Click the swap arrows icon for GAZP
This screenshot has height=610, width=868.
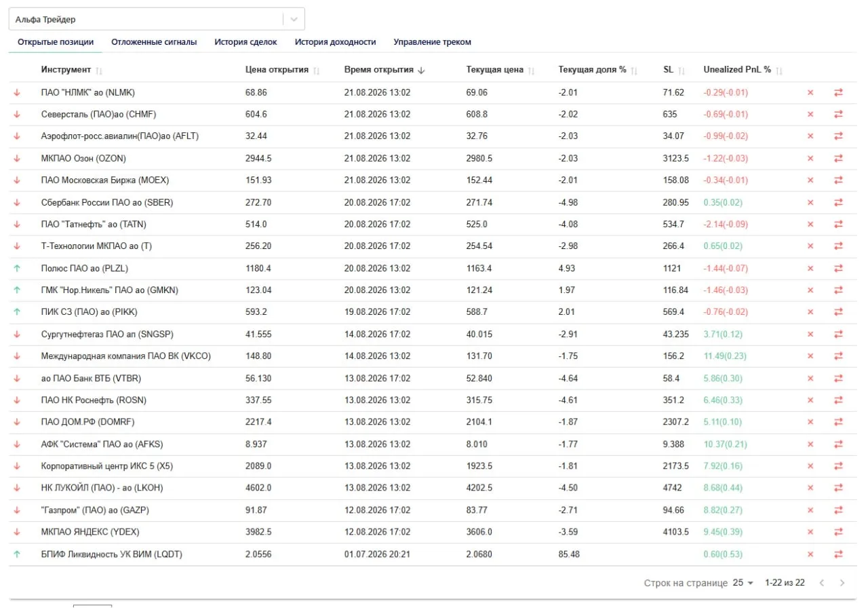tap(838, 510)
